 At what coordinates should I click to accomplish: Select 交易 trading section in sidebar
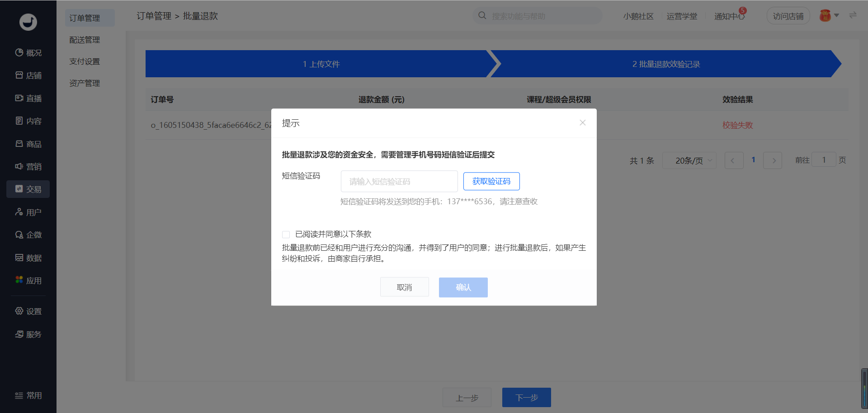click(x=28, y=189)
